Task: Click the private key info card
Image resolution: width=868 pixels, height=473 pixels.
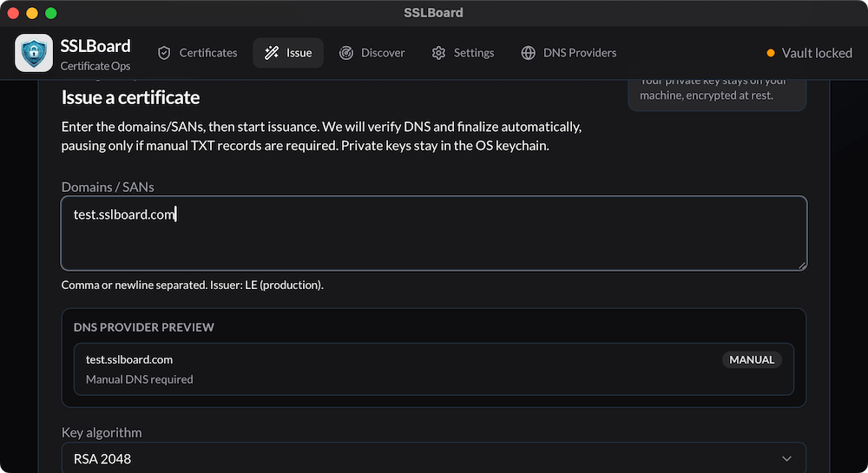Action: [x=717, y=95]
